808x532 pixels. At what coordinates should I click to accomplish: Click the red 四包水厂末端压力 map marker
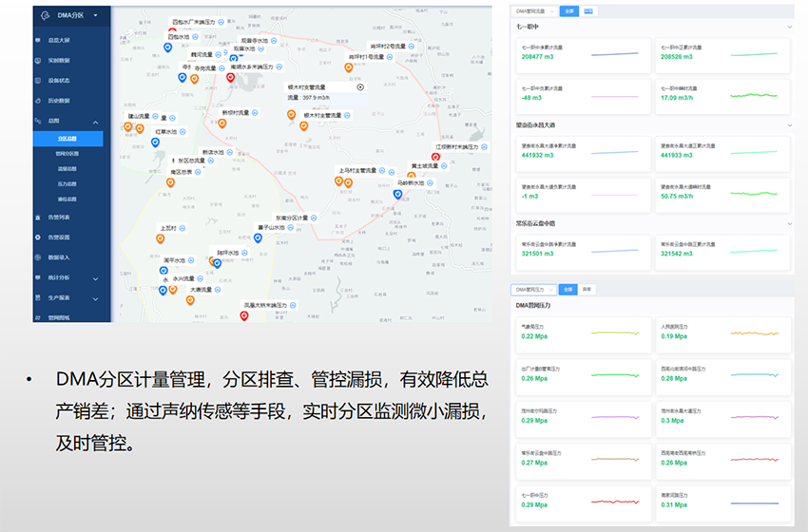coord(172,29)
